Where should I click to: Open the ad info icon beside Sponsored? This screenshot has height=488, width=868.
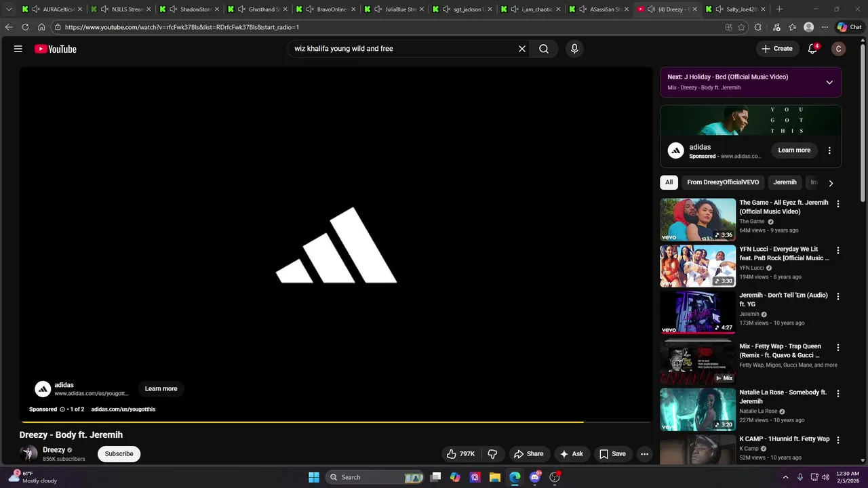click(x=62, y=409)
